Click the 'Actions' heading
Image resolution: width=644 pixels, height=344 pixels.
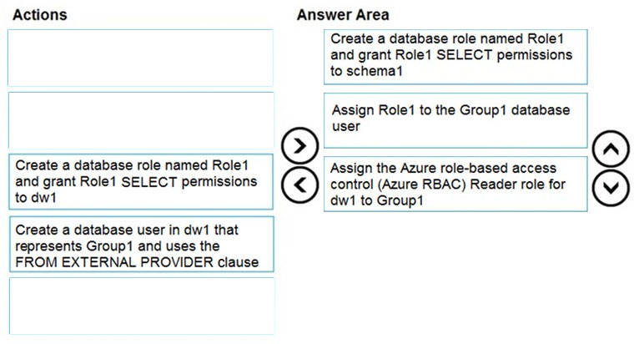point(40,15)
